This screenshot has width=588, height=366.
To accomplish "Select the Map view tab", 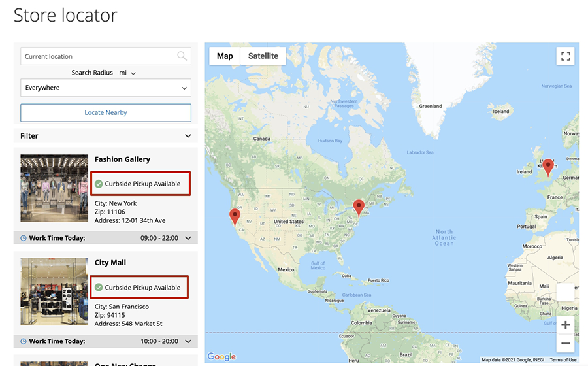I will tap(225, 56).
